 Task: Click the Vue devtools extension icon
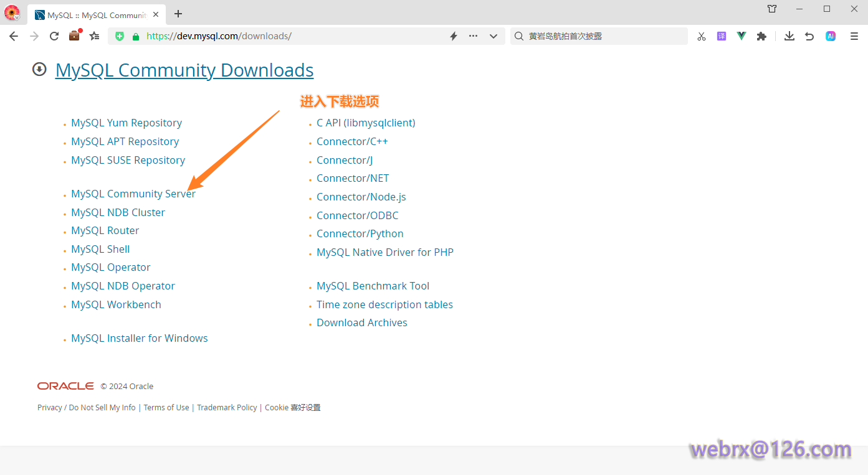[x=742, y=36]
